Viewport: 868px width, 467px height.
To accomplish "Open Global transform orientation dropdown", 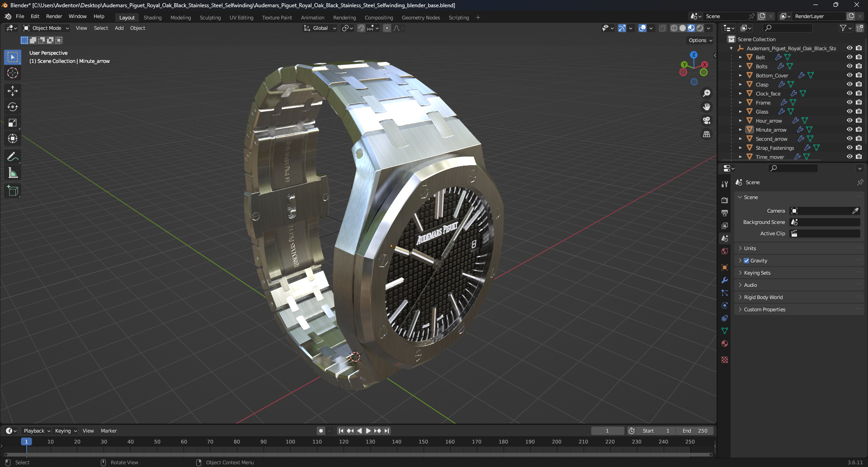I will click(x=320, y=28).
